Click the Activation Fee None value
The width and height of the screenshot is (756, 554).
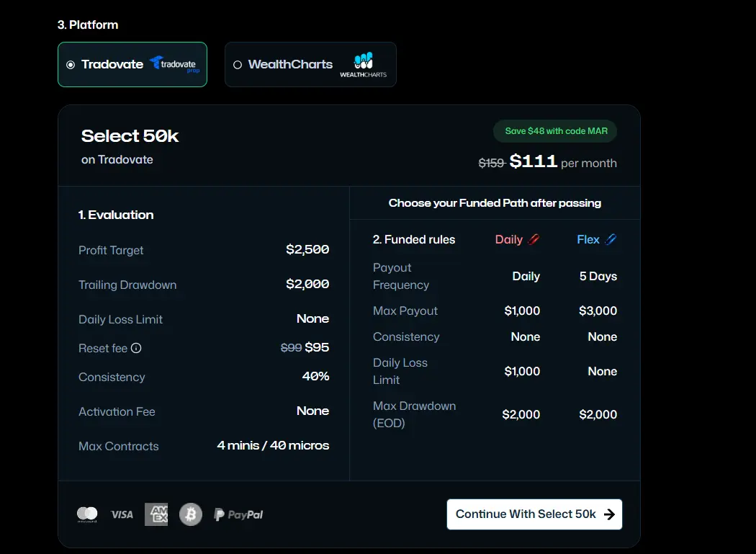pyautogui.click(x=313, y=411)
